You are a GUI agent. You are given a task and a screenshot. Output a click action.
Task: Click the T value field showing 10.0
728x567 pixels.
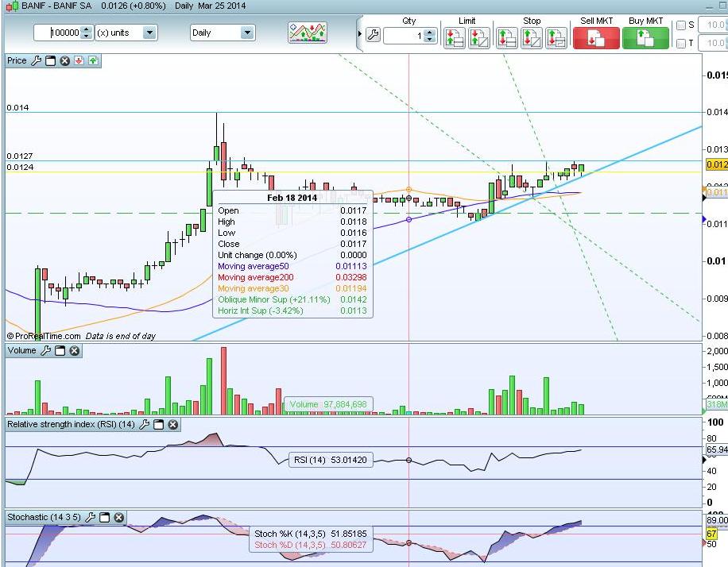pyautogui.click(x=714, y=43)
